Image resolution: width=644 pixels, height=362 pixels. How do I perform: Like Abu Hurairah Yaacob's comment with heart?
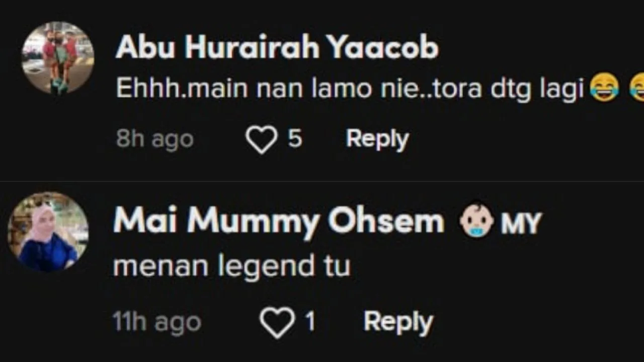coord(261,139)
